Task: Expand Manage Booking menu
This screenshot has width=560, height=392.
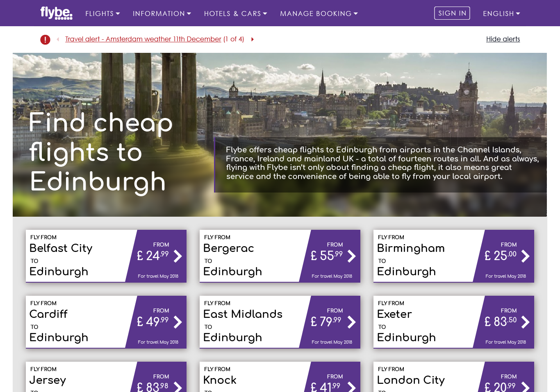Action: coord(319,14)
